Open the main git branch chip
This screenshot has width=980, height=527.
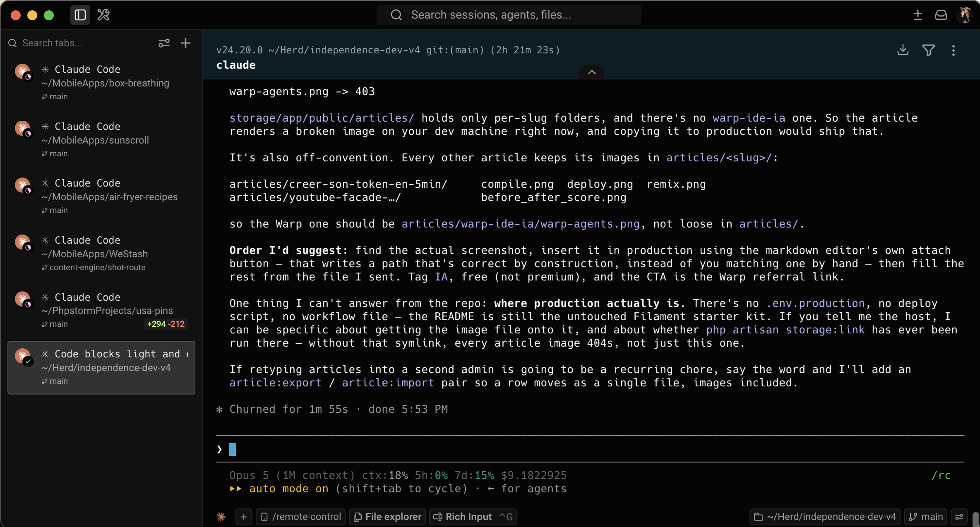(925, 517)
